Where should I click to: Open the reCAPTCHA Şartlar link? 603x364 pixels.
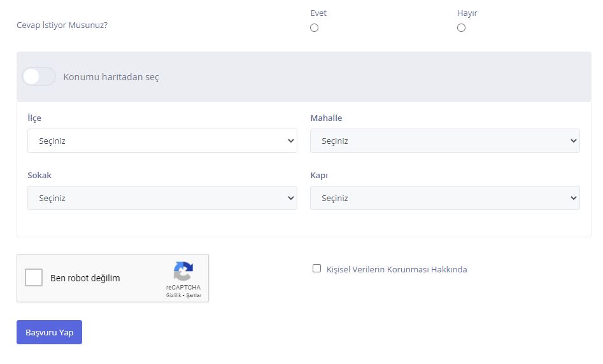click(194, 296)
